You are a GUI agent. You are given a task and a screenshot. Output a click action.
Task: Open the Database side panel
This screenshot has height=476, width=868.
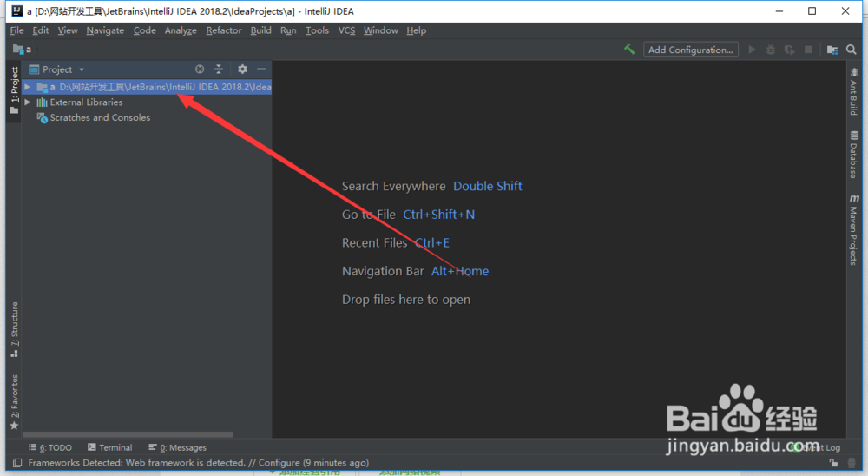pyautogui.click(x=853, y=154)
